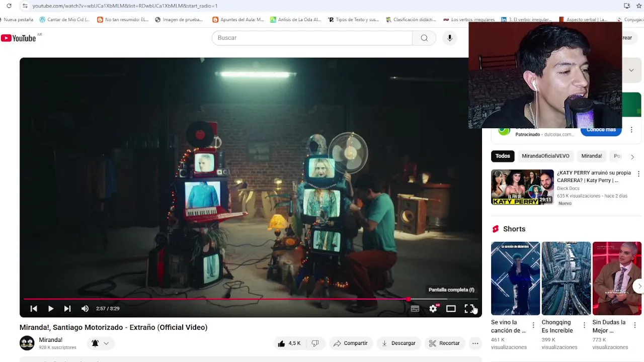Select the Miranda! filter chip
644x362 pixels.
[x=592, y=156]
